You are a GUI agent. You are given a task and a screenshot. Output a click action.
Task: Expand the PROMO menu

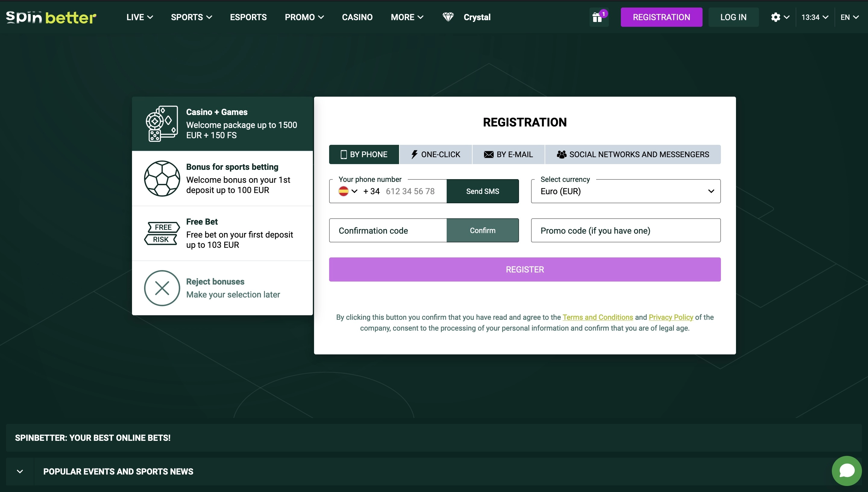point(304,17)
